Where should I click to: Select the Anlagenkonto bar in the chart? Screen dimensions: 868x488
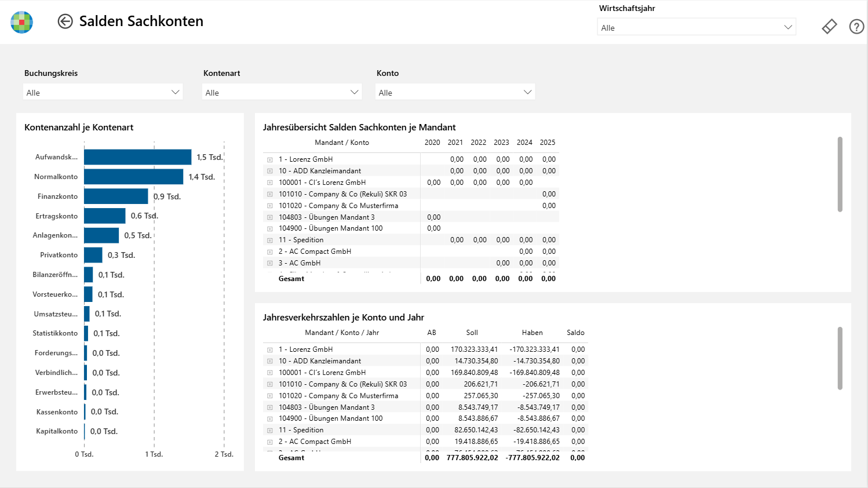pos(101,235)
